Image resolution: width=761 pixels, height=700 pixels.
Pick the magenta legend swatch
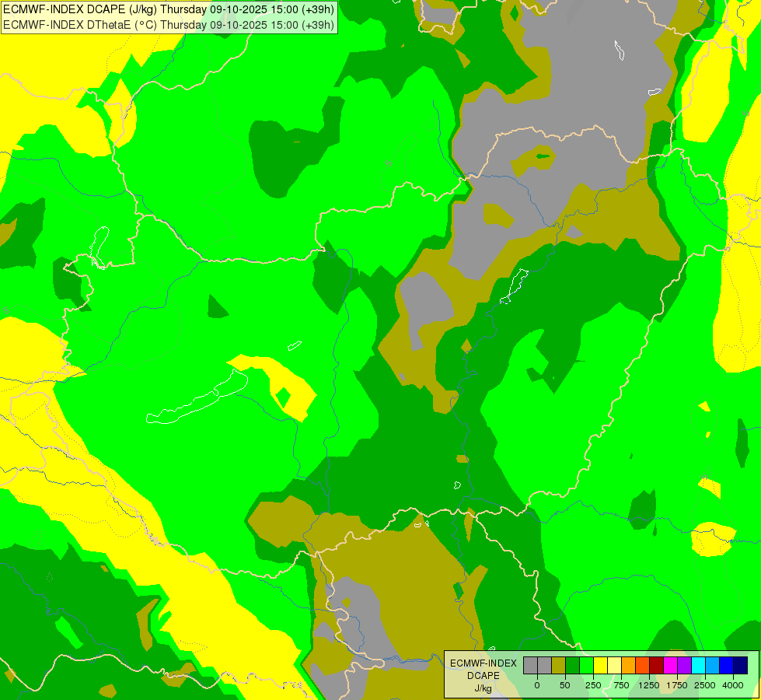point(671,666)
